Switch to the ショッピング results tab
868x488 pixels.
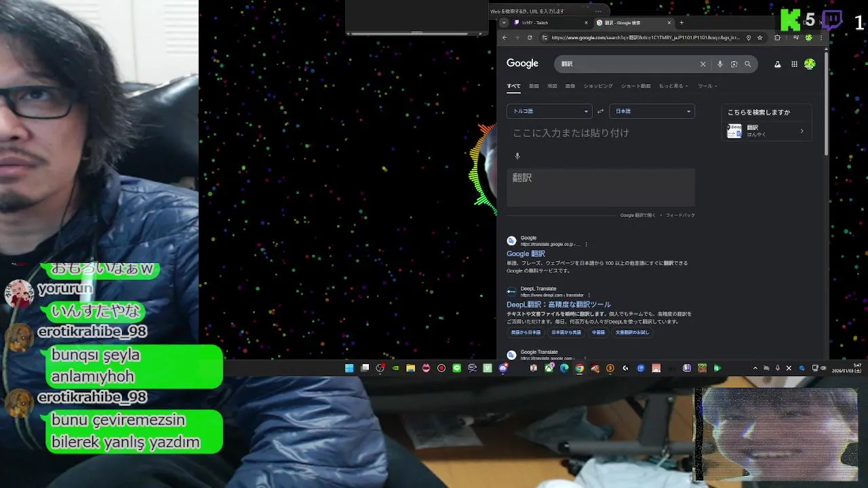tap(598, 86)
